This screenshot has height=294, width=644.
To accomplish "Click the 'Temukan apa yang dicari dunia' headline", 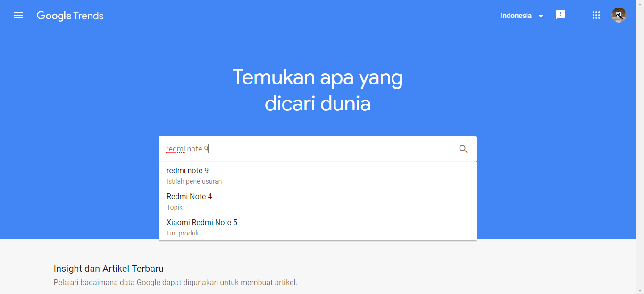I will [318, 90].
